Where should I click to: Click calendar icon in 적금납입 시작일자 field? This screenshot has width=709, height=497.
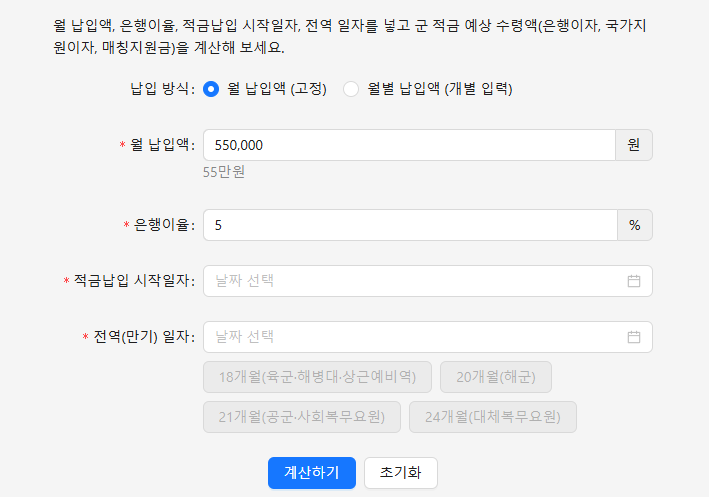634,281
